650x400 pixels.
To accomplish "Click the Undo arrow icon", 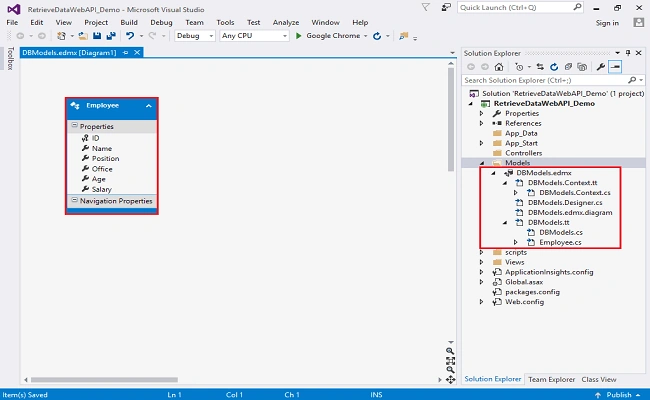I will [x=130, y=36].
